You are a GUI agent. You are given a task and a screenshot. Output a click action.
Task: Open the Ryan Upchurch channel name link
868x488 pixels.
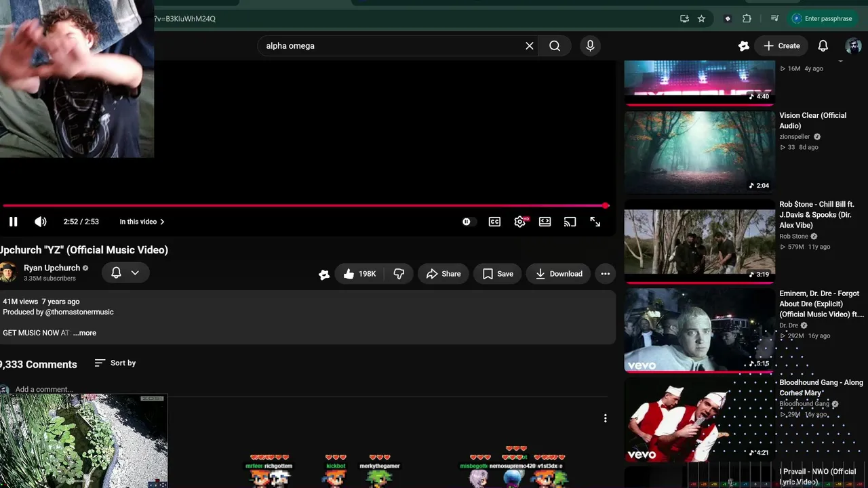click(52, 268)
